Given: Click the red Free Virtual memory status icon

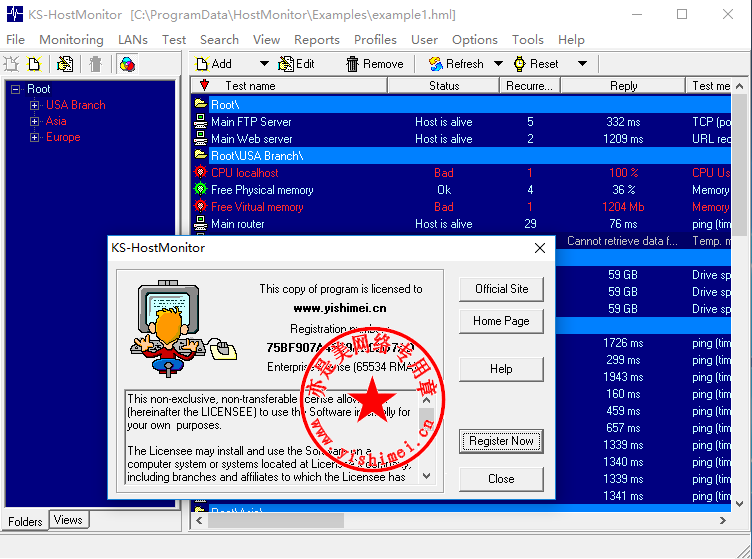Looking at the screenshot, I should pos(200,206).
